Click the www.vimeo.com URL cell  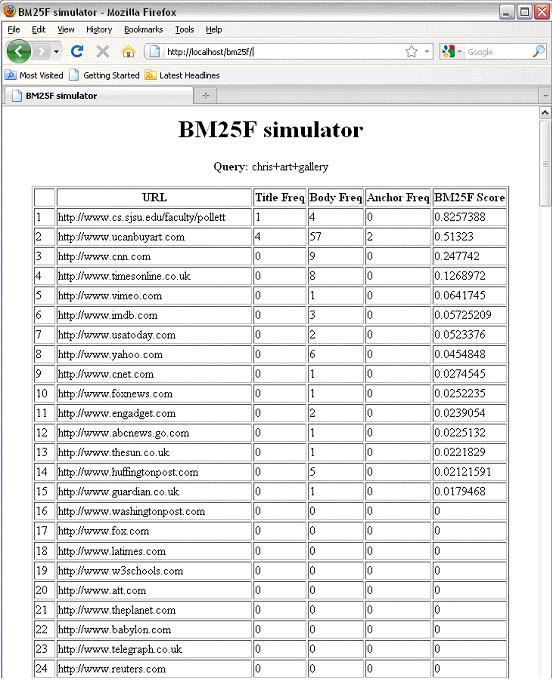[154, 296]
